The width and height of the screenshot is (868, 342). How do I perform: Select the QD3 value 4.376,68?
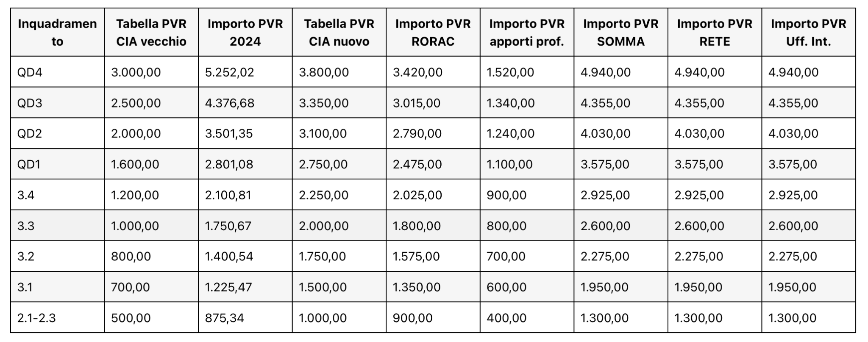pos(245,103)
